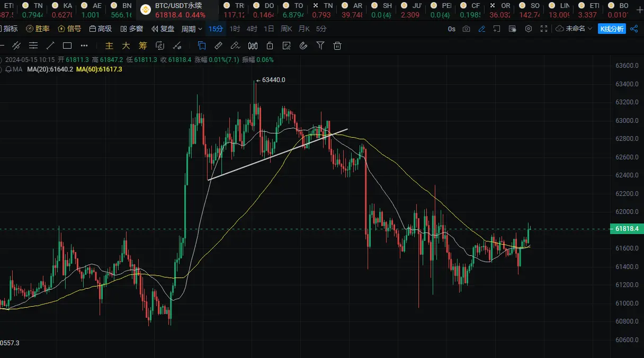Click the image save icon
This screenshot has width=644, height=358.
point(513,29)
